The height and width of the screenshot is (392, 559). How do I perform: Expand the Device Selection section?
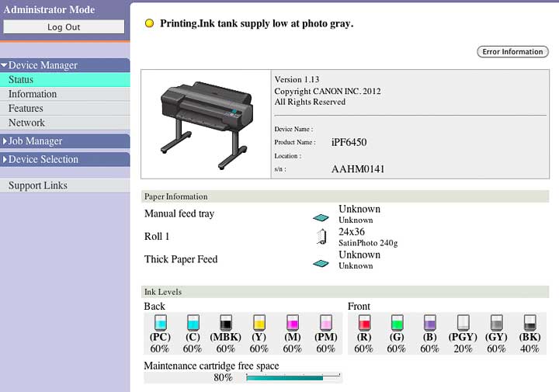pyautogui.click(x=64, y=159)
